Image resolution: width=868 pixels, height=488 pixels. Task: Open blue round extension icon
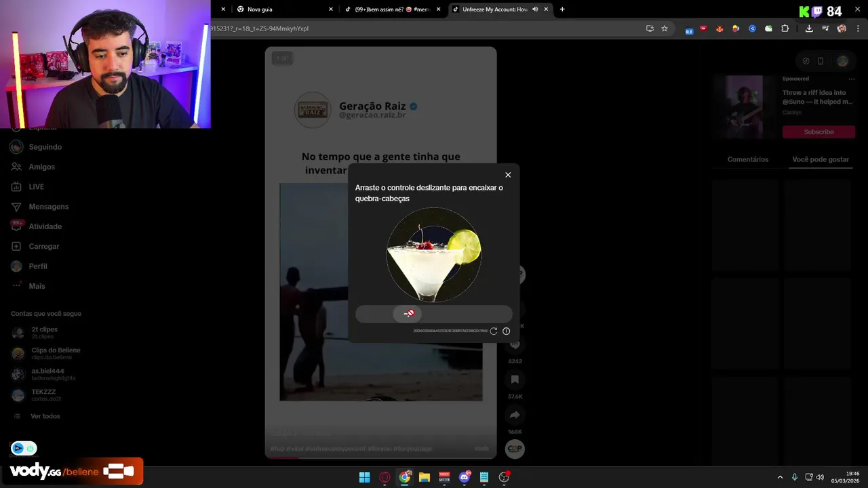pyautogui.click(x=752, y=28)
